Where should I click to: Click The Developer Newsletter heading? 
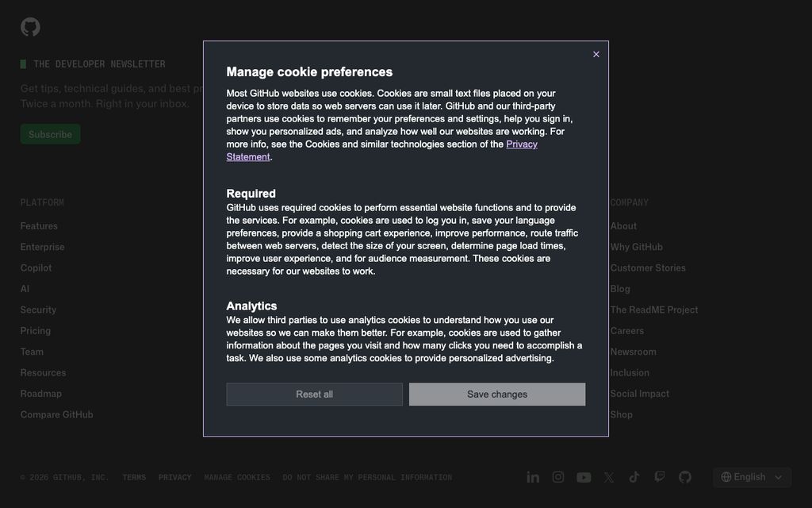[x=99, y=64]
